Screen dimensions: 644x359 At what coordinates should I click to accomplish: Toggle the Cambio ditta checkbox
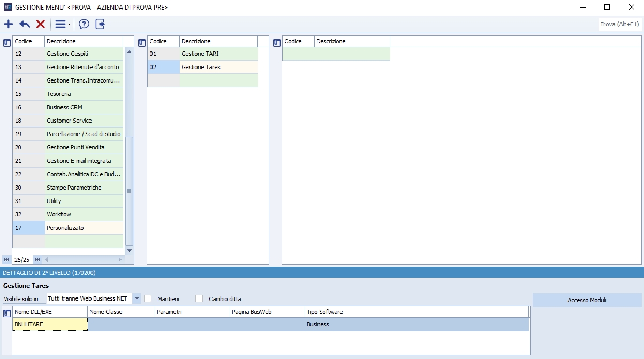(200, 298)
